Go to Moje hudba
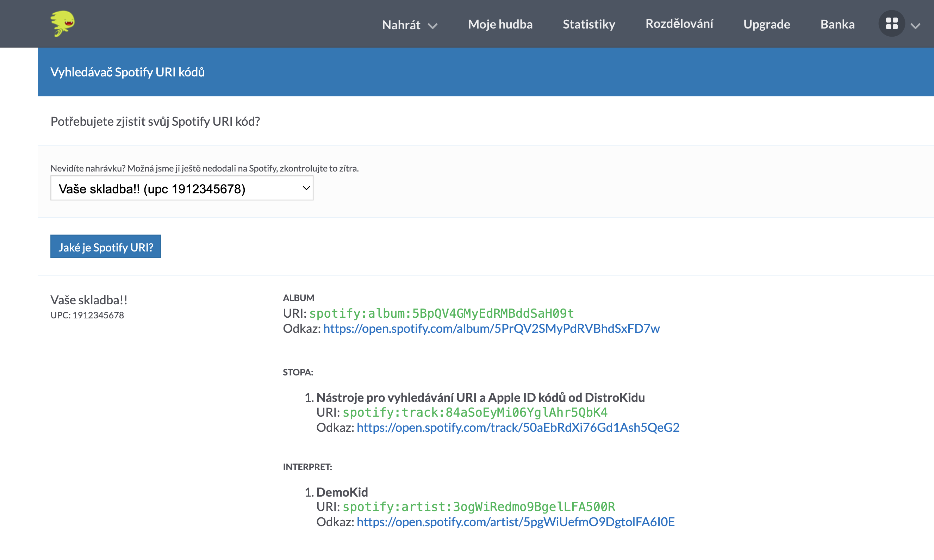934x560 pixels. (x=500, y=24)
